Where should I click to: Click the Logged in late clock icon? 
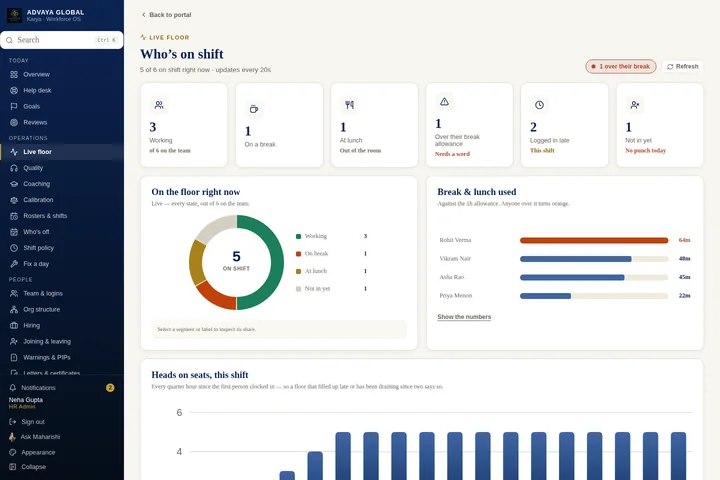[x=540, y=105]
